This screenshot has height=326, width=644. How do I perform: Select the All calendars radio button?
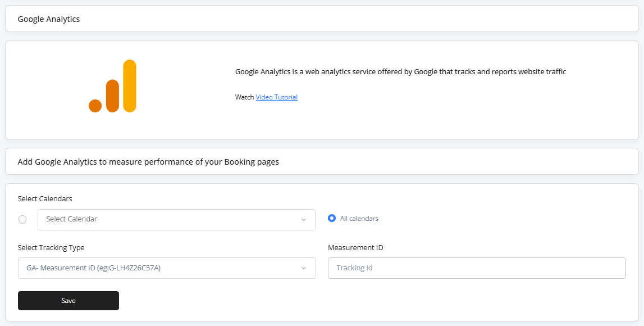(332, 218)
